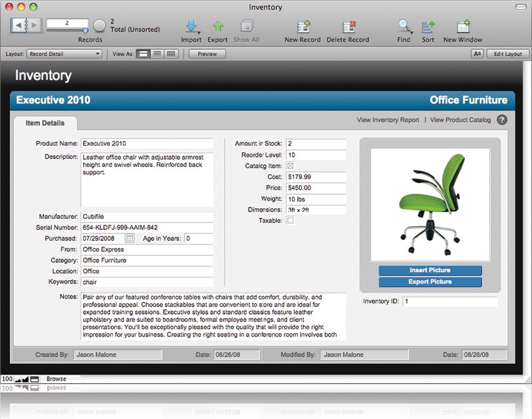Open the Browse mode popup menu
The height and width of the screenshot is (419, 532).
[x=57, y=379]
